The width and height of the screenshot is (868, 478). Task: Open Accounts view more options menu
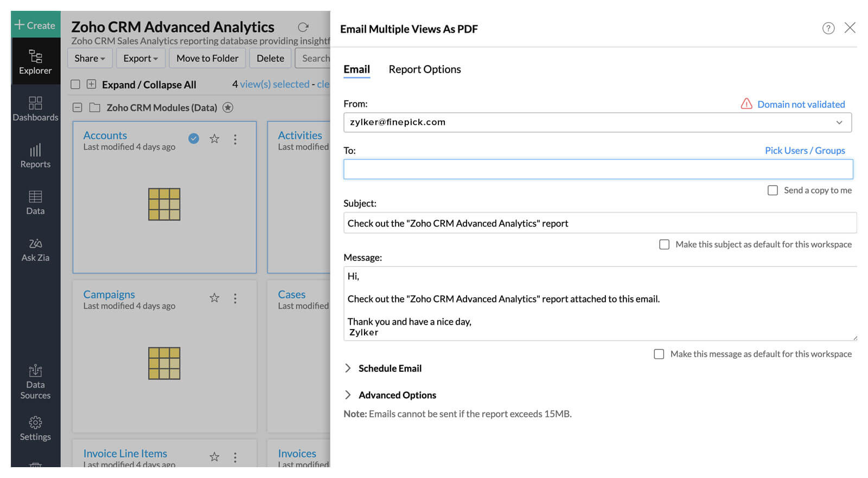tap(235, 139)
